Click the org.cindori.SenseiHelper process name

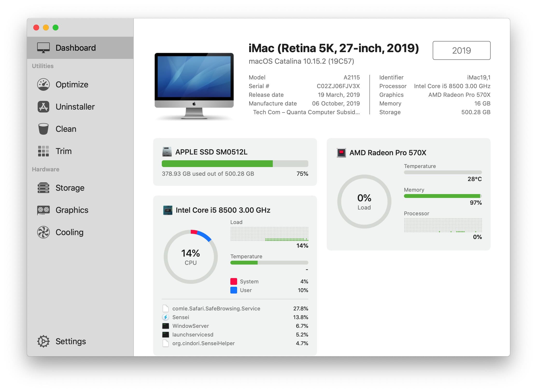203,343
